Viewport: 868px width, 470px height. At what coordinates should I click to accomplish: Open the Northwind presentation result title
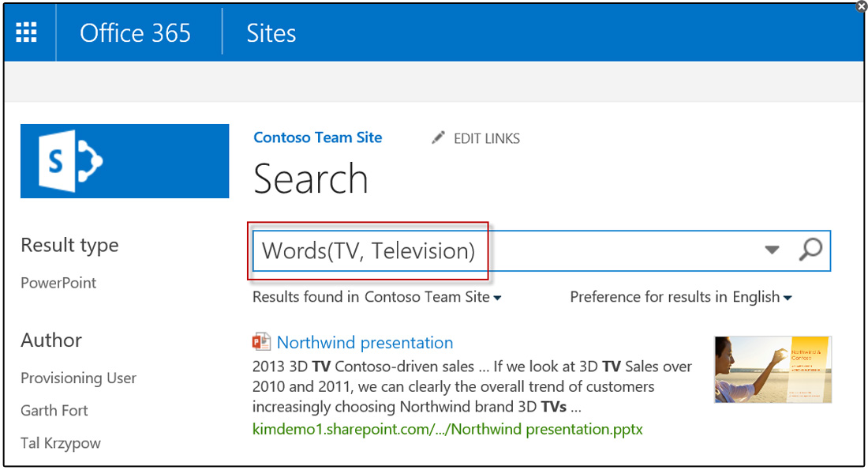[x=365, y=343]
